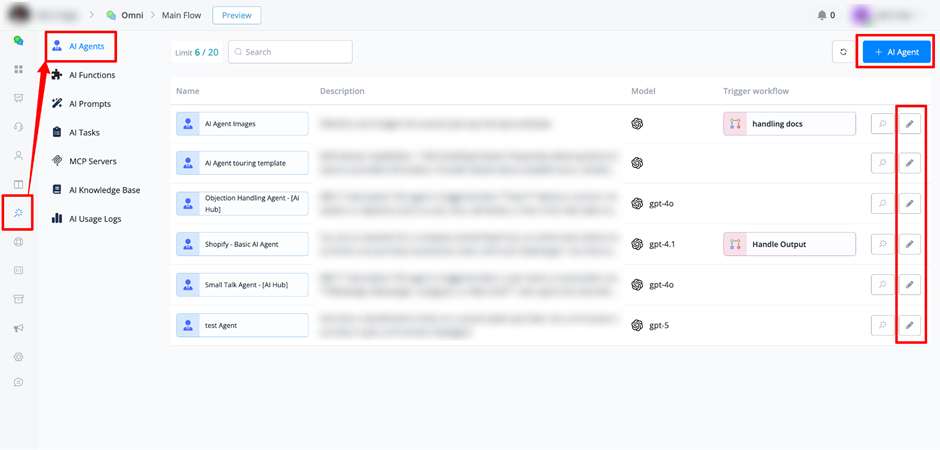Click the green chat logo atop left rail

(19, 41)
